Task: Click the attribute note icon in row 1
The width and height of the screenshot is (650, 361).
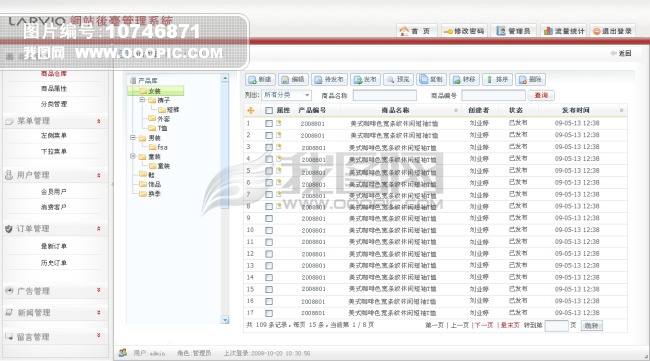Action: point(279,123)
